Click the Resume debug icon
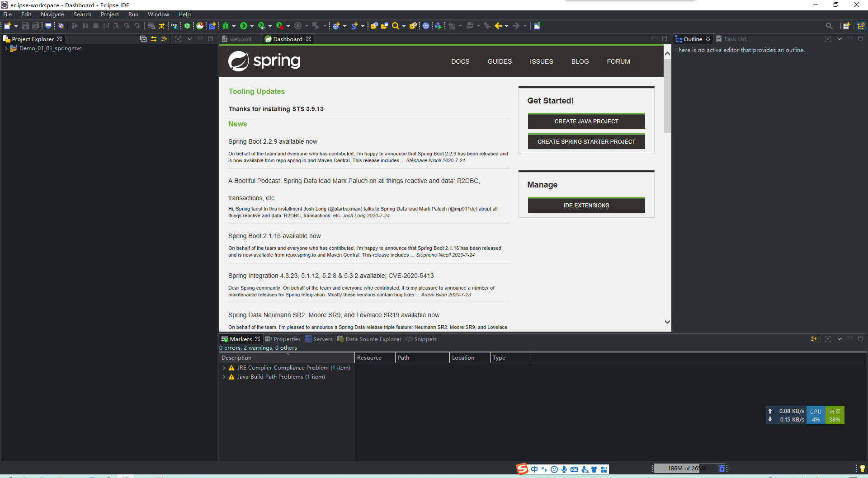The height and width of the screenshot is (478, 868). coord(75,26)
